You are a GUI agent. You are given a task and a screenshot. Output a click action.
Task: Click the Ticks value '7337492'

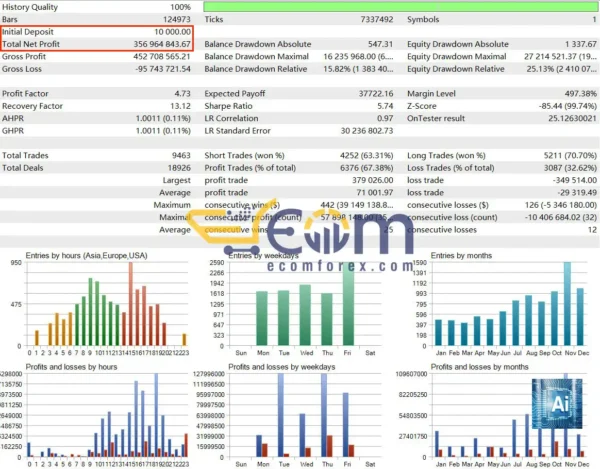pyautogui.click(x=377, y=20)
